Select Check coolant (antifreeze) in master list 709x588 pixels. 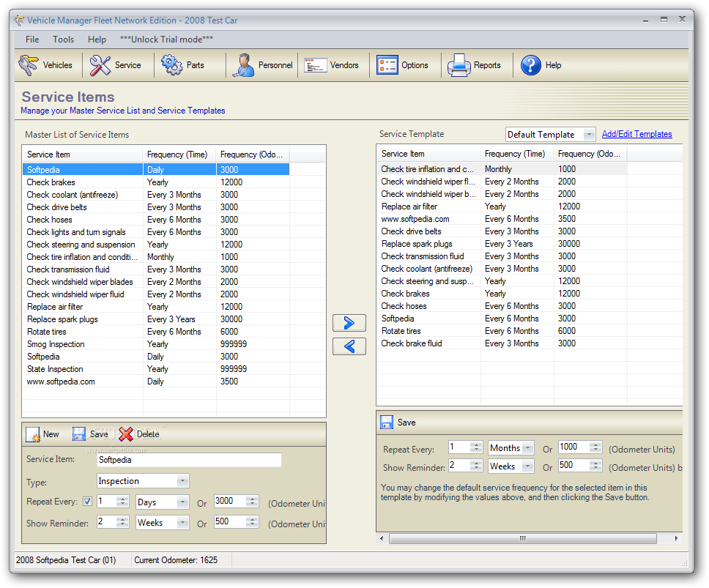[x=156, y=195]
